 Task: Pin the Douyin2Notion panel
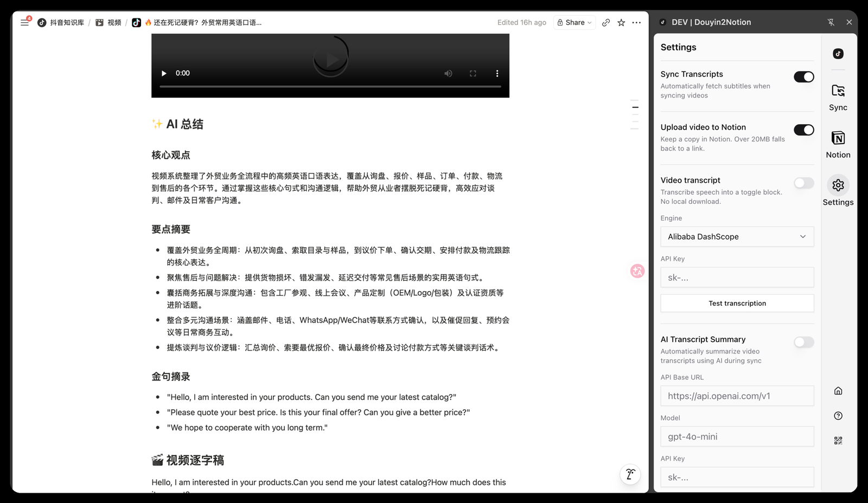pyautogui.click(x=831, y=22)
